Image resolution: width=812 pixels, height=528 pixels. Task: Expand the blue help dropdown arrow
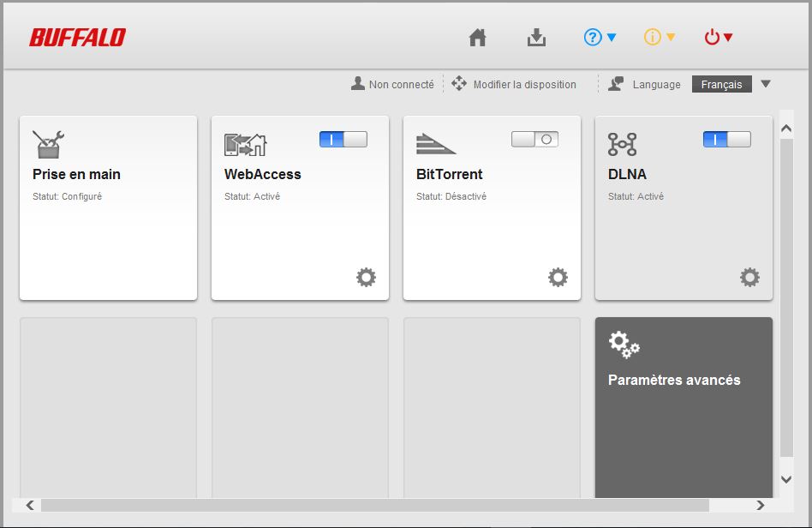coord(611,38)
